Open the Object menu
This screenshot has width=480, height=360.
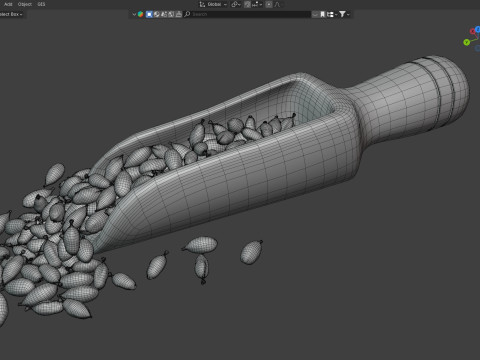point(25,4)
